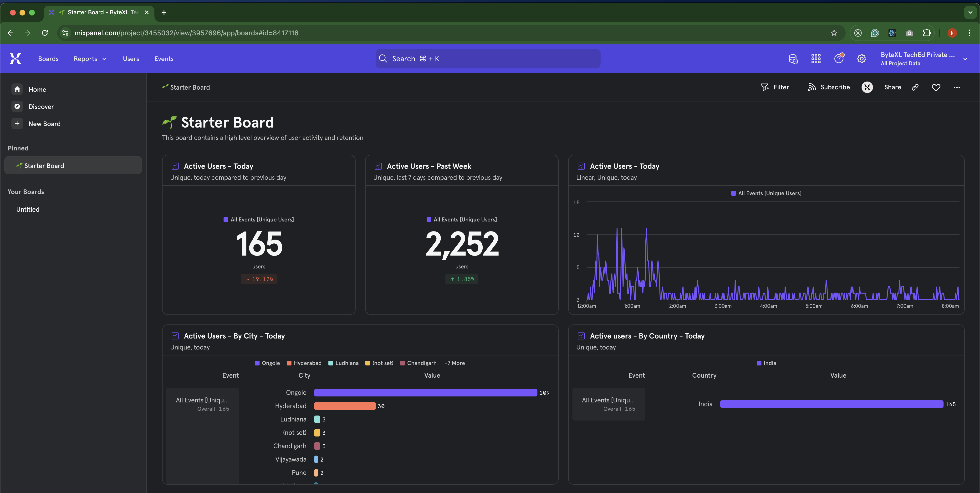Click the Filter button
Viewport: 980px width, 493px height.
tap(775, 87)
